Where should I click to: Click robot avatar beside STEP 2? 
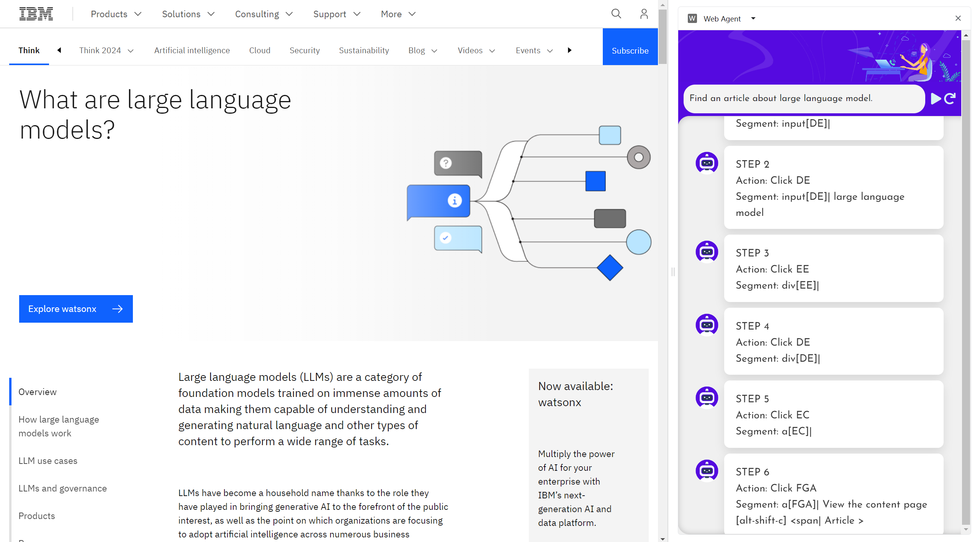pos(707,163)
